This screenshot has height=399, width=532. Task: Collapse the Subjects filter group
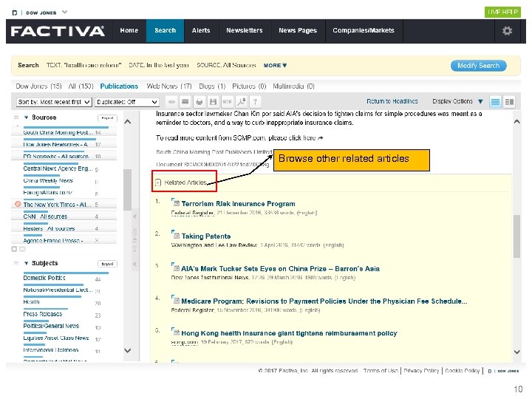pyautogui.click(x=26, y=263)
